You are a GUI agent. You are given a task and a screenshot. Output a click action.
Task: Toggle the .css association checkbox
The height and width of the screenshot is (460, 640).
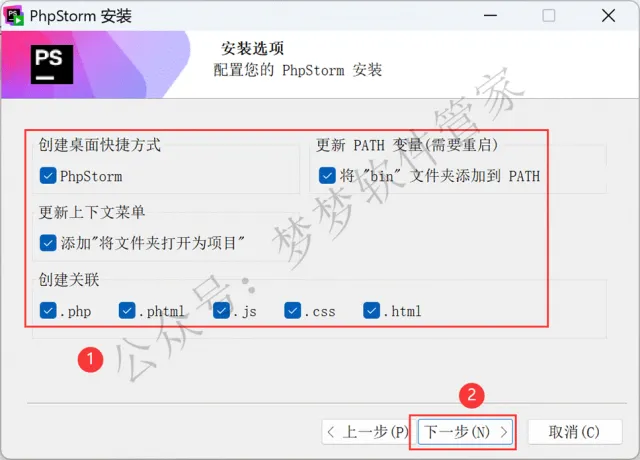point(293,311)
